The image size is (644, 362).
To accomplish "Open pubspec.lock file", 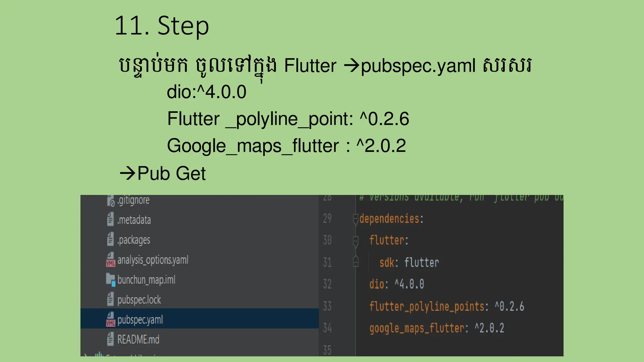I will coord(139,300).
